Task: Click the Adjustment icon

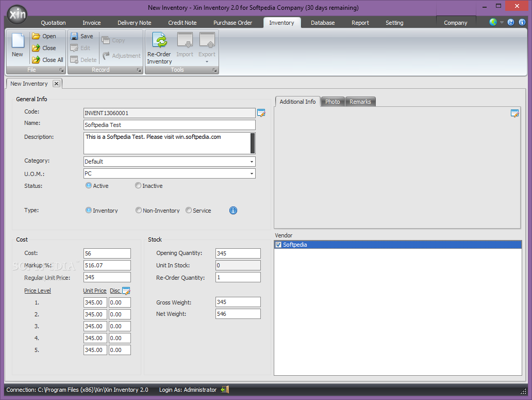Action: 106,55
